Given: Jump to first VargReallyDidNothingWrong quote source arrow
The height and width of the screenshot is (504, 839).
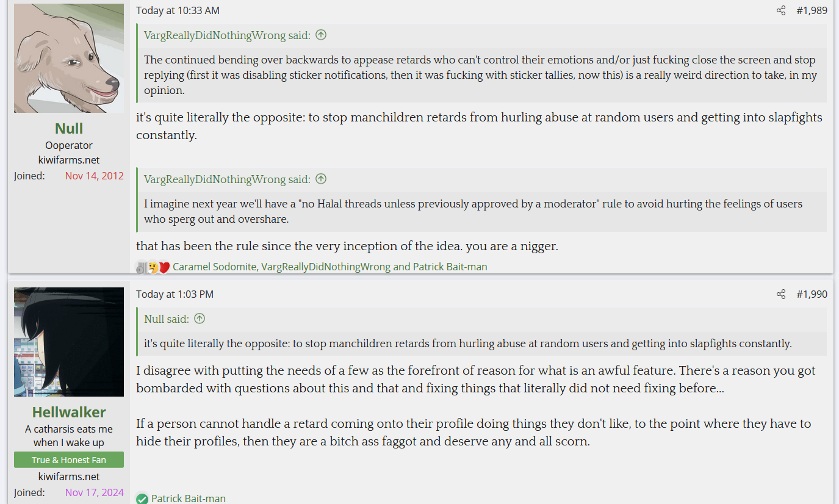Looking at the screenshot, I should pyautogui.click(x=321, y=35).
